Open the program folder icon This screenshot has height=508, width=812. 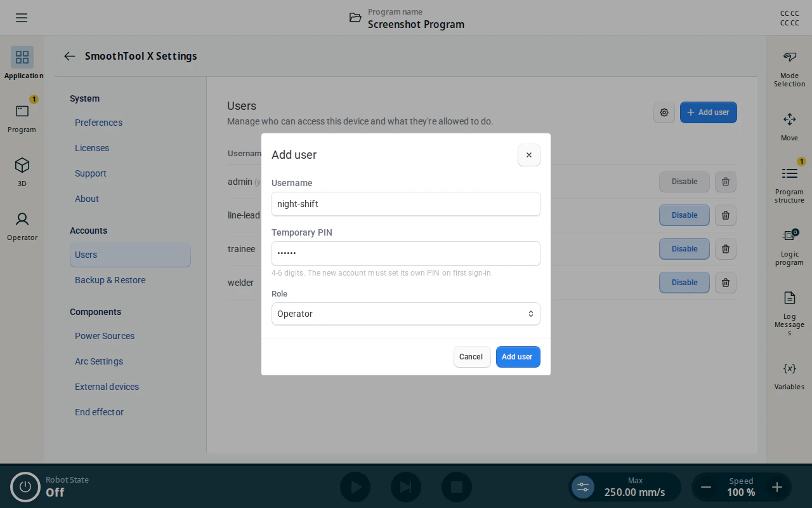click(x=355, y=18)
